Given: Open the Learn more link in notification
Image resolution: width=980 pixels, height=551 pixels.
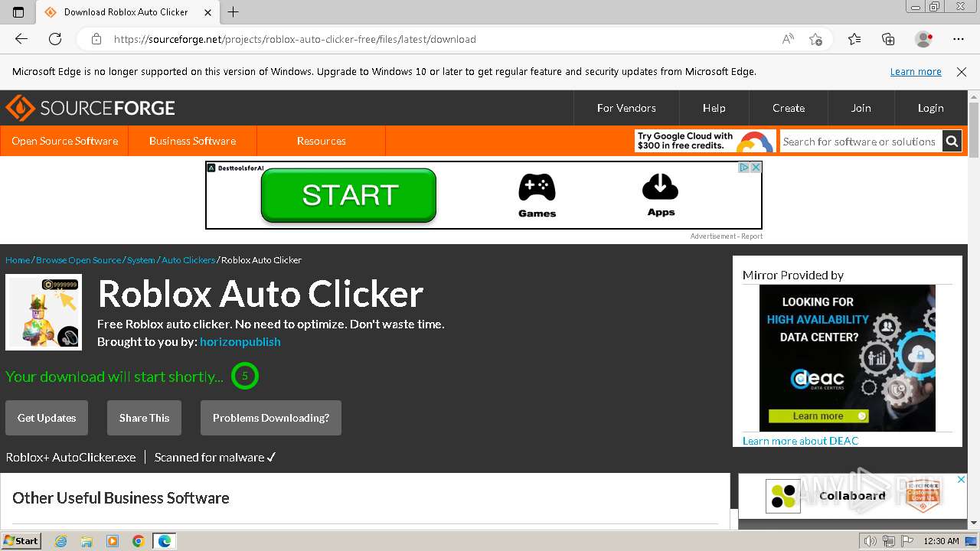Looking at the screenshot, I should point(916,72).
